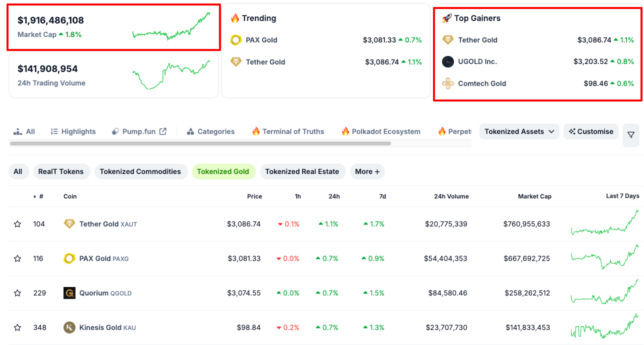Image resolution: width=644 pixels, height=345 pixels.
Task: Click Tether Gold 7-day sparkline
Action: [604, 223]
